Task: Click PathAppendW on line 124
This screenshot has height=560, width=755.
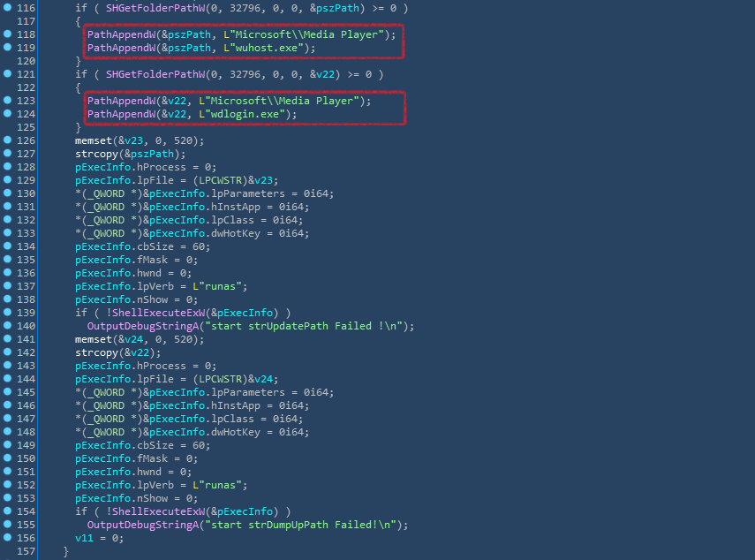Action: [121, 114]
